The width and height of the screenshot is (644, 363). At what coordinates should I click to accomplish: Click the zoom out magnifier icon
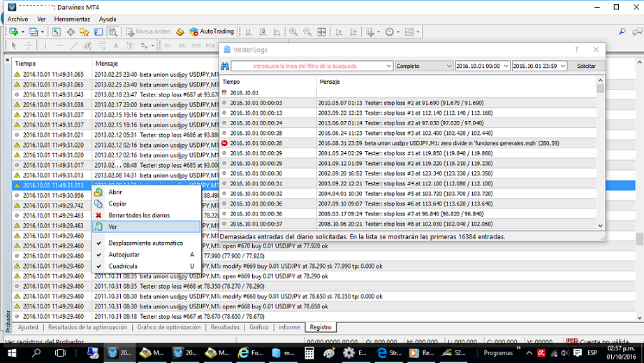(x=307, y=31)
